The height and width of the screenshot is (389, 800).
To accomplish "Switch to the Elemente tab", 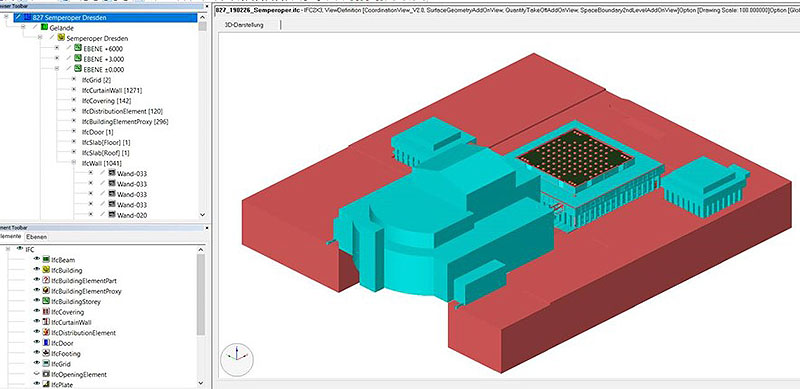I will tap(11, 237).
